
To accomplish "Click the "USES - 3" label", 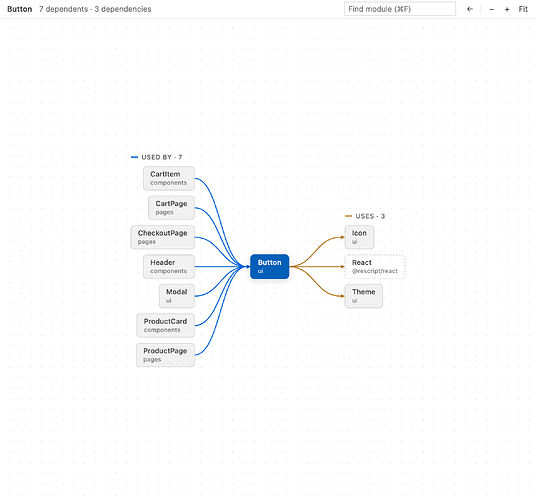I will tap(370, 216).
